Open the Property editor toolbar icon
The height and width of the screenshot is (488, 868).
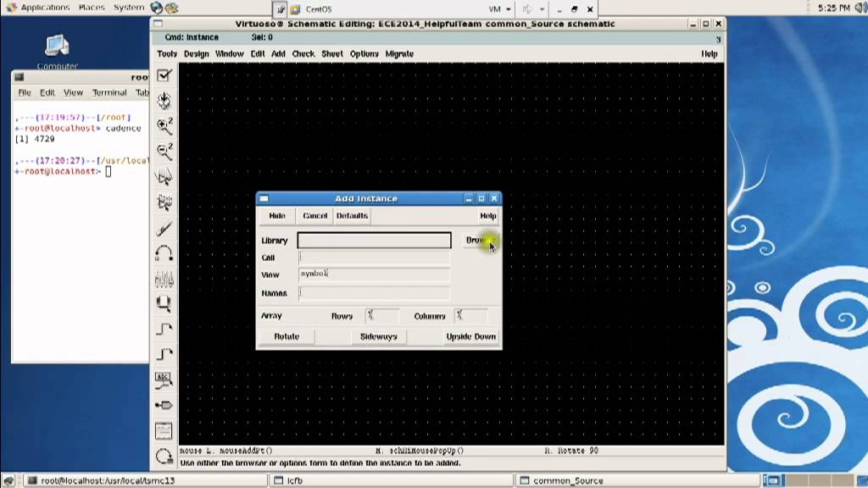point(164,279)
